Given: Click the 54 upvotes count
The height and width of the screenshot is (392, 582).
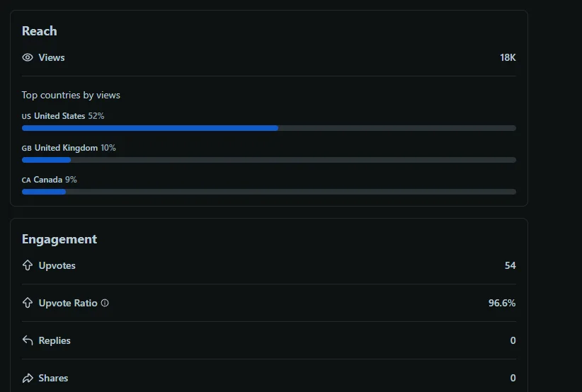Looking at the screenshot, I should [x=510, y=265].
